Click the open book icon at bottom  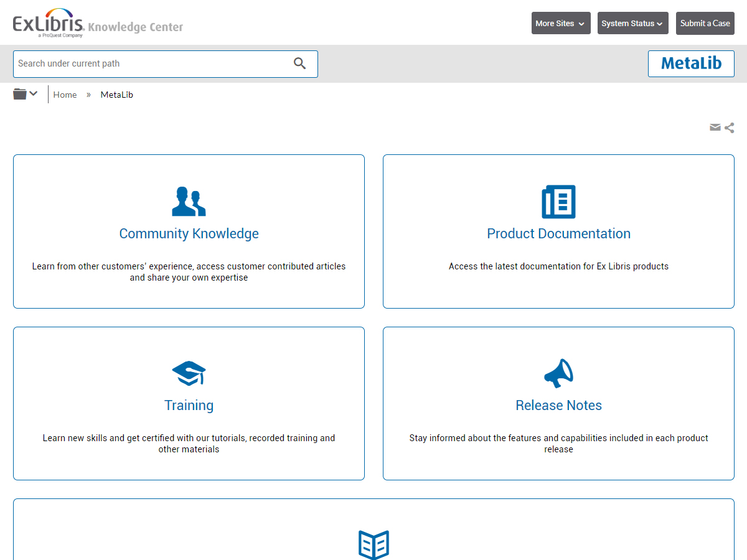tap(374, 544)
